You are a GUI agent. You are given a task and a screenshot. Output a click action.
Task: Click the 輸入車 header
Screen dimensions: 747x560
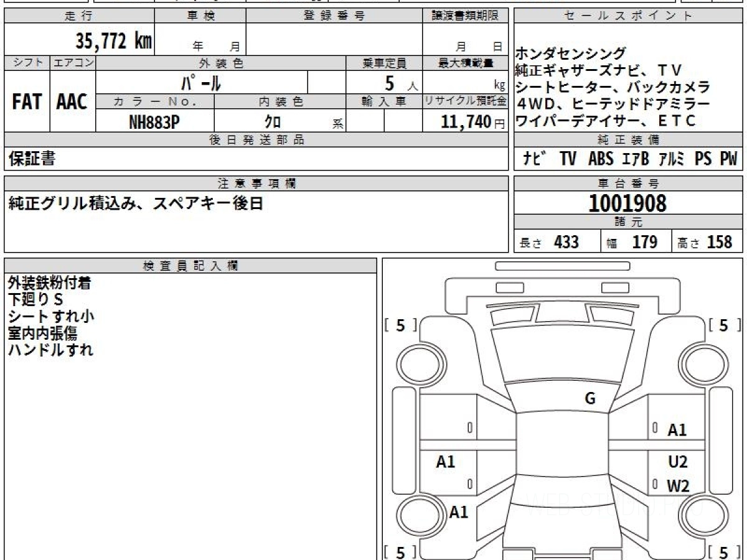(384, 101)
